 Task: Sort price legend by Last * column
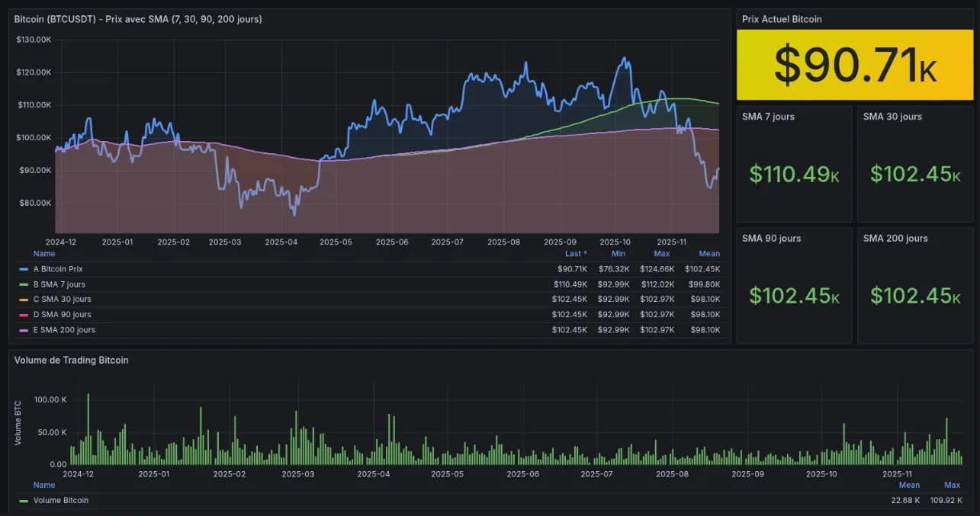pos(577,254)
